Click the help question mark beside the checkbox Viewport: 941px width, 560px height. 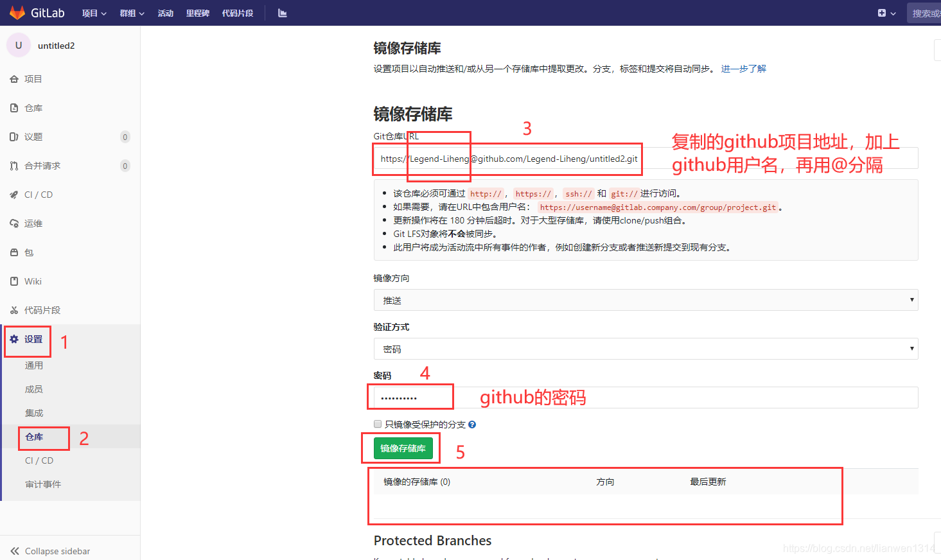click(472, 424)
